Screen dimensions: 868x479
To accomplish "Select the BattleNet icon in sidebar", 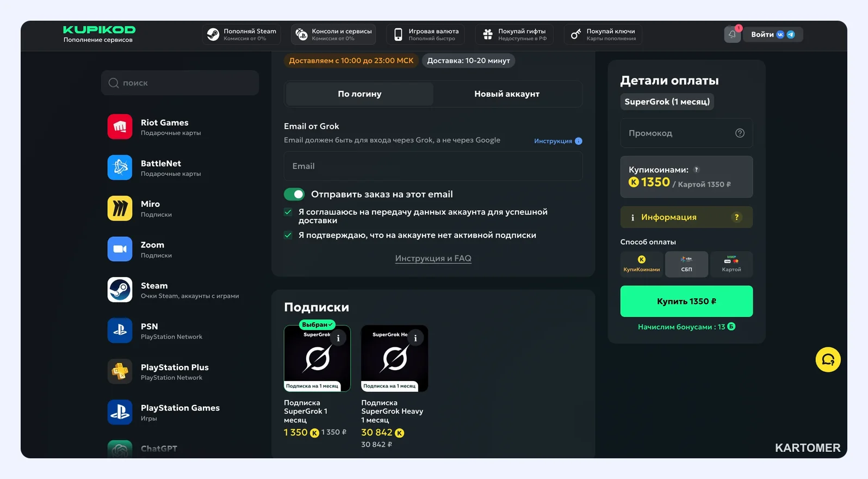I will coord(120,168).
